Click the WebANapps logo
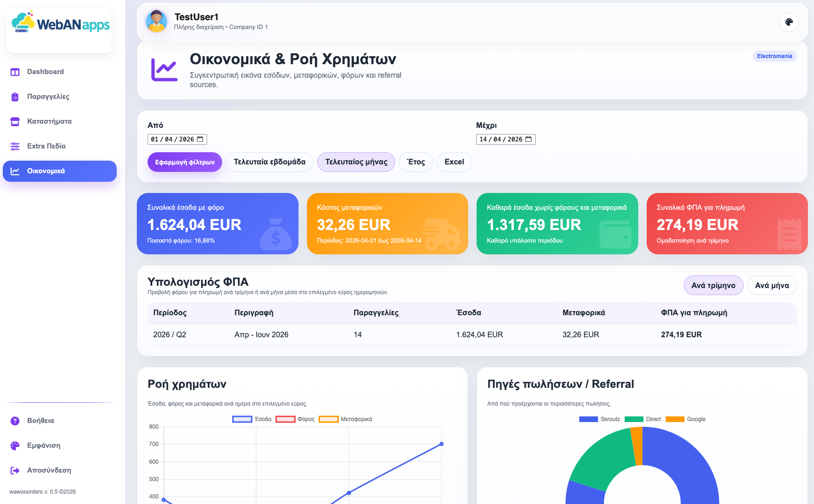The image size is (814, 504). click(x=60, y=22)
